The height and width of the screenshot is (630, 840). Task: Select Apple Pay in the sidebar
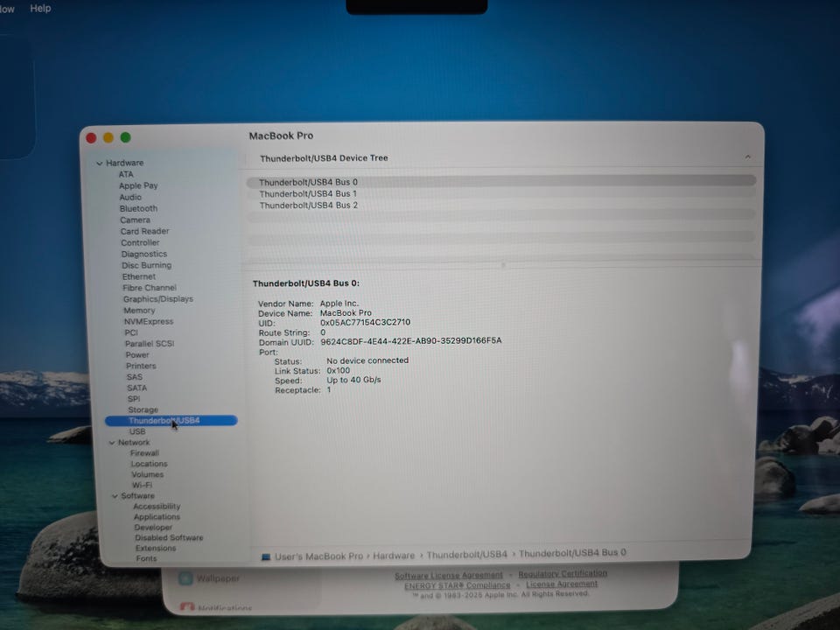point(138,185)
